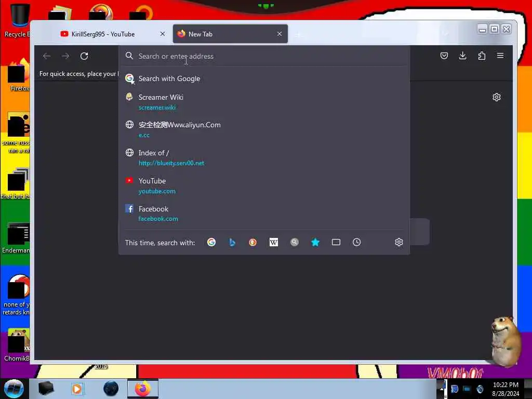Click the youtube.com URL text

click(x=157, y=191)
